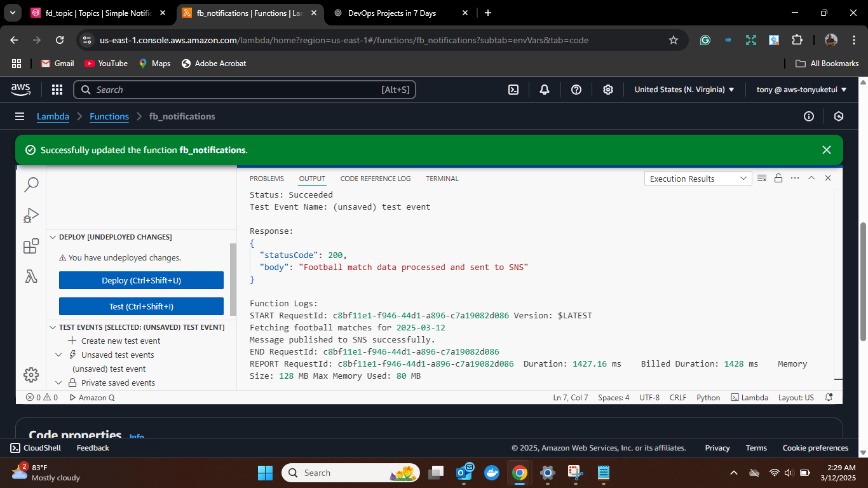This screenshot has width=868, height=488.
Task: Open Chrome profile avatar
Action: [x=831, y=40]
